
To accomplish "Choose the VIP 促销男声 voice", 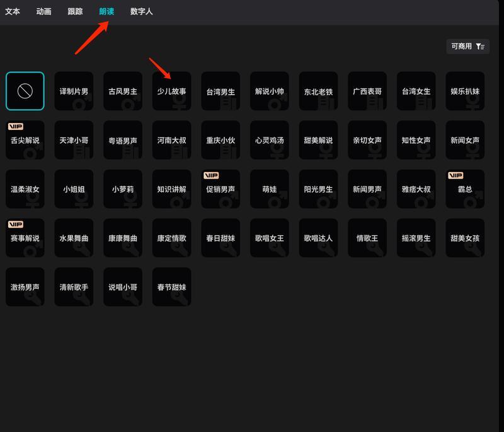I will 220,189.
